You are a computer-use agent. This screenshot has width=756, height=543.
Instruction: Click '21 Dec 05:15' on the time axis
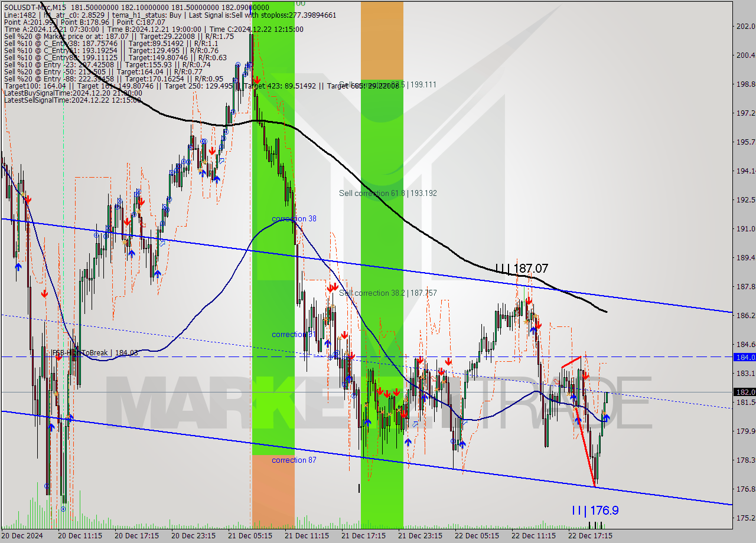coord(250,536)
